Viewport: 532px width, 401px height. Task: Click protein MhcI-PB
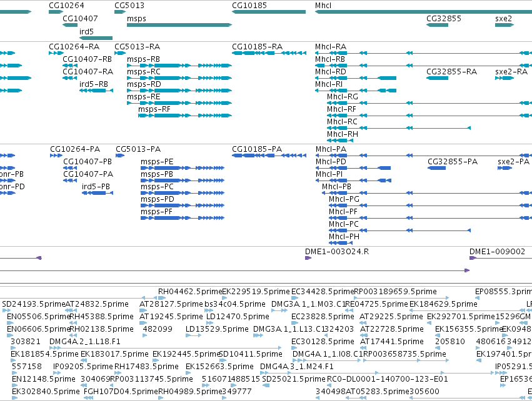point(427,193)
